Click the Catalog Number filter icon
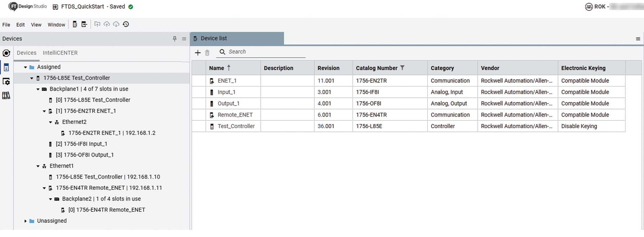The height and width of the screenshot is (237, 644). 402,68
